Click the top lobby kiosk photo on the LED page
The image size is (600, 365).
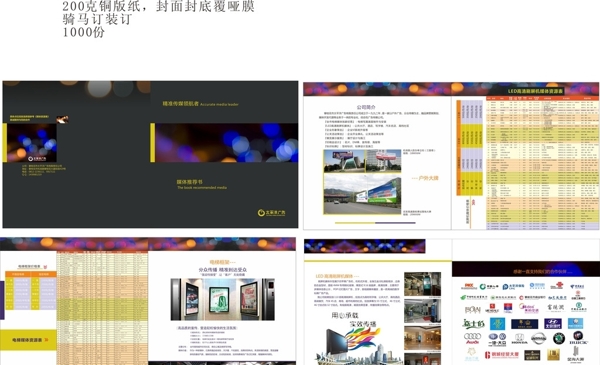point(422,284)
